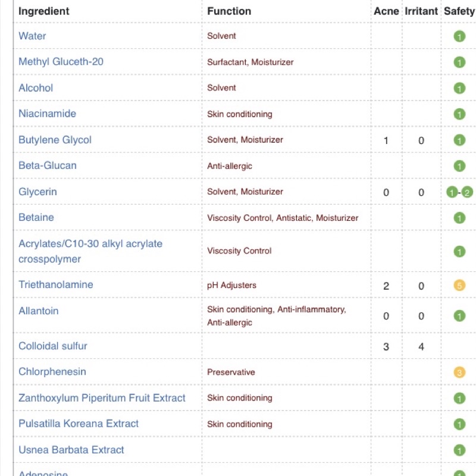Screen dimensions: 476x476
Task: Click the Acne column header
Action: click(x=386, y=11)
